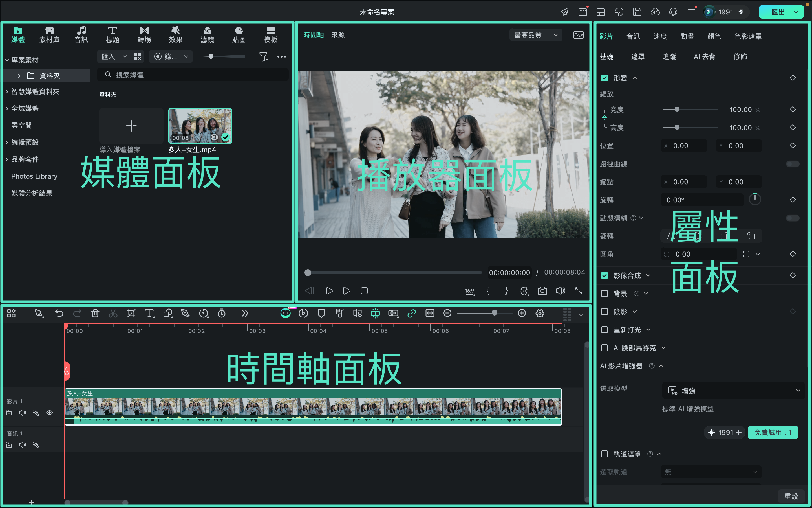
Task: Adjust the 寬度 width scale slider
Action: [690, 110]
